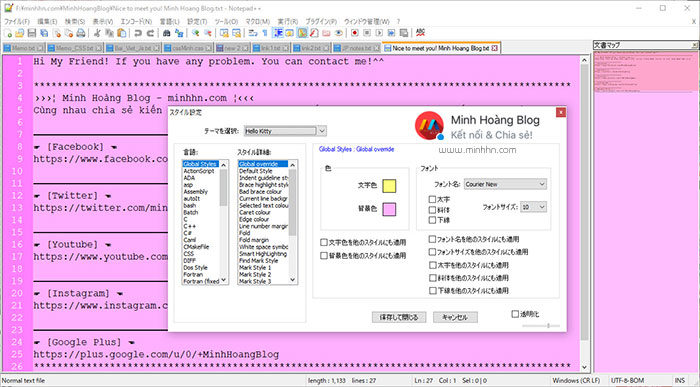
Task: Open the 検索(S) search menu
Action: tap(75, 21)
